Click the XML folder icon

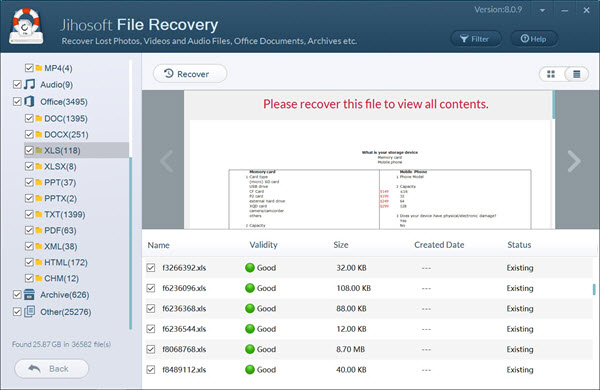[x=39, y=246]
